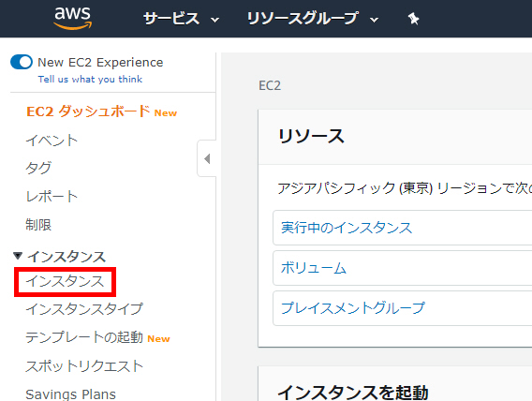Viewport: 532px width, 401px height.
Task: Click プレイスメントグループ resource link
Action: 353,308
